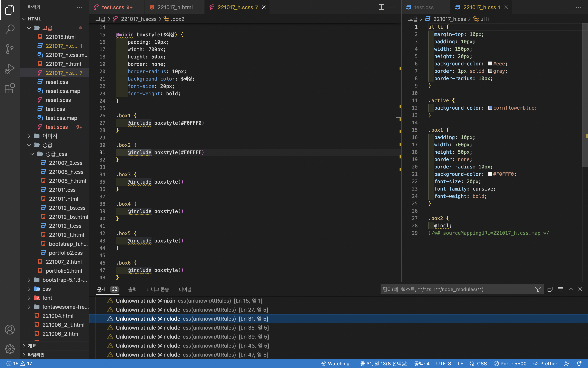Click indentation setting 공백: 4

tap(422, 364)
